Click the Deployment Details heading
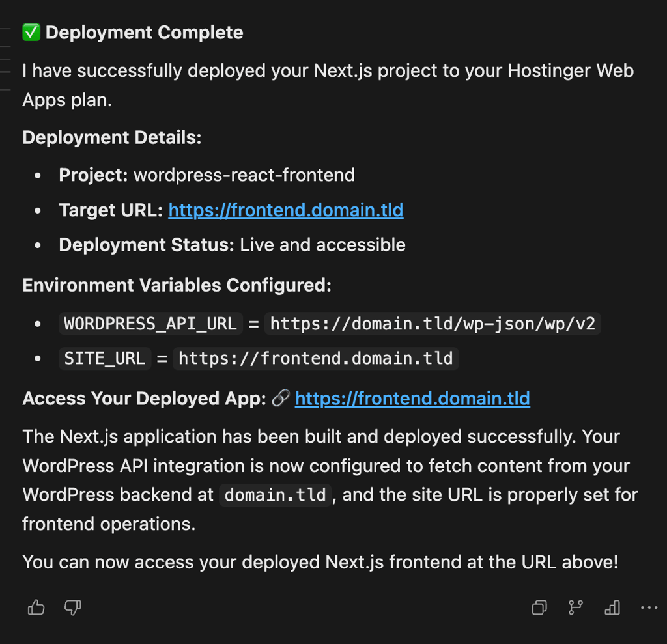This screenshot has height=644, width=667. 112,137
